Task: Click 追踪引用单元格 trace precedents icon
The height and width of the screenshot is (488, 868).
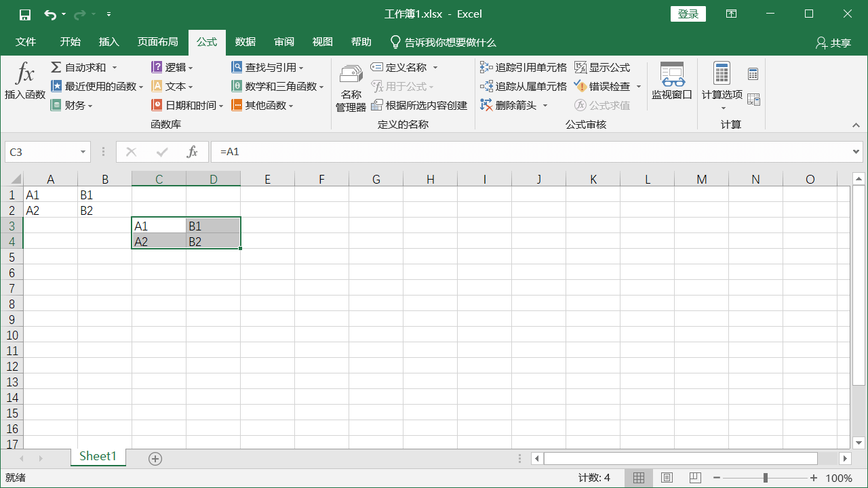Action: pyautogui.click(x=486, y=68)
